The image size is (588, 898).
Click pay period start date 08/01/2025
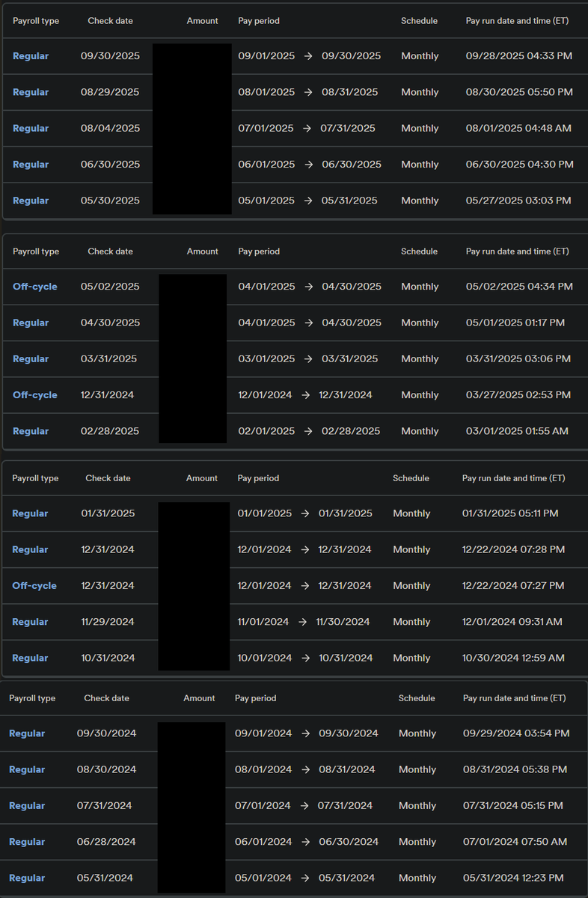(266, 92)
